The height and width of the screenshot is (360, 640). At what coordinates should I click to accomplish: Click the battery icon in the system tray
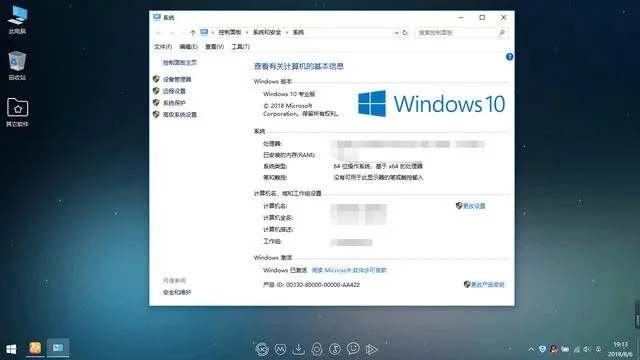coord(565,349)
